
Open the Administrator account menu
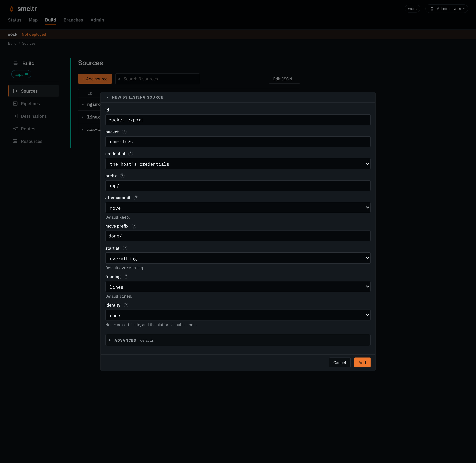click(x=447, y=9)
